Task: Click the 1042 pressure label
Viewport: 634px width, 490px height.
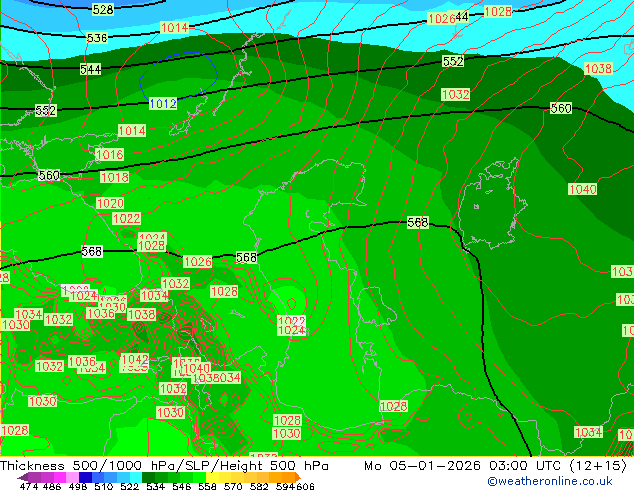Action: tap(135, 359)
